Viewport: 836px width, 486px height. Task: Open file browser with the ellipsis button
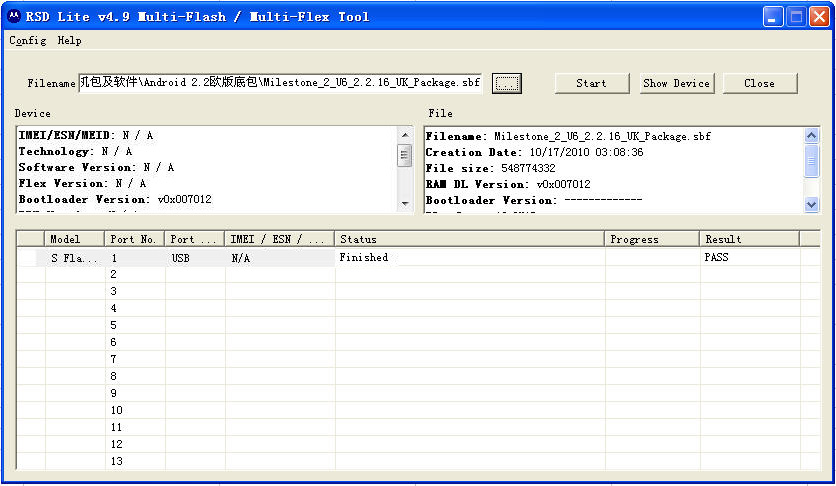(x=507, y=84)
